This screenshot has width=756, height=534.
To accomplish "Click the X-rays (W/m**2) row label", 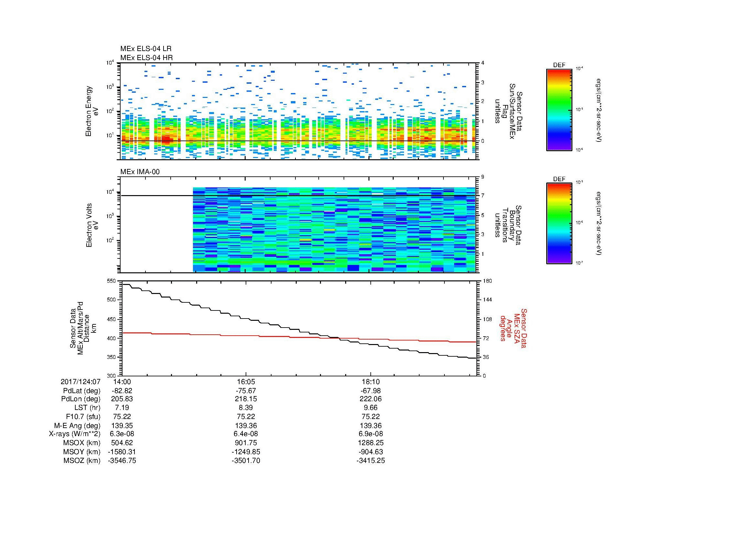I will (74, 434).
